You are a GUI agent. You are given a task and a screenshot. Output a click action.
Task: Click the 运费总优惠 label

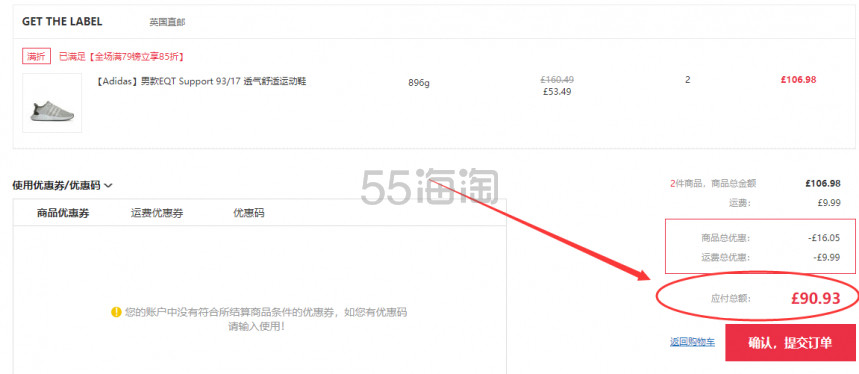(725, 257)
